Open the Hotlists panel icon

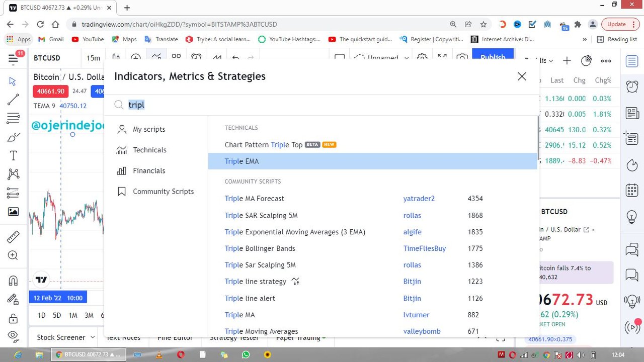click(632, 165)
